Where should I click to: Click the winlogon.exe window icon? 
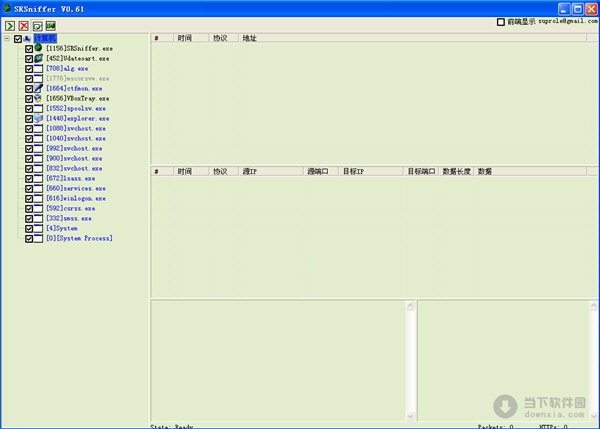38,198
